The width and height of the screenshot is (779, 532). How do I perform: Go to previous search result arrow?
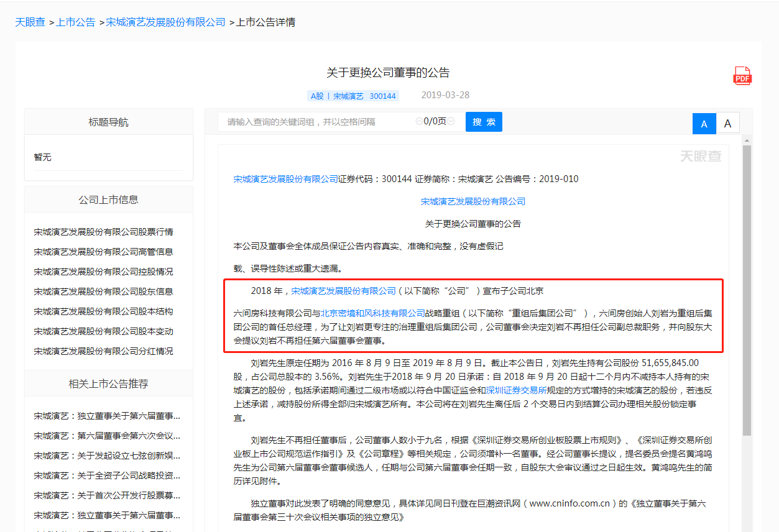(419, 121)
